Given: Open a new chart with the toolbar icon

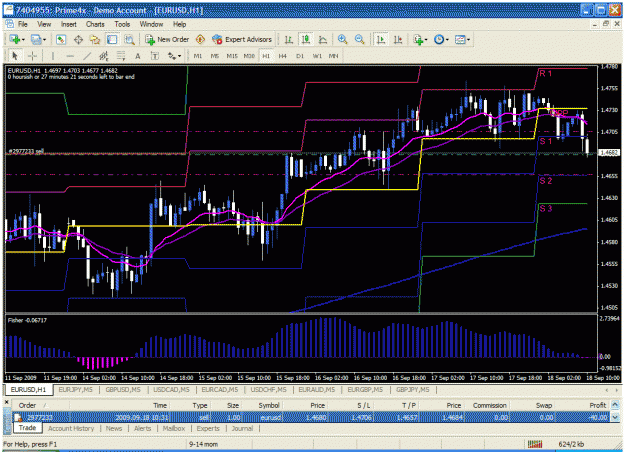Looking at the screenshot, I should click(15, 39).
